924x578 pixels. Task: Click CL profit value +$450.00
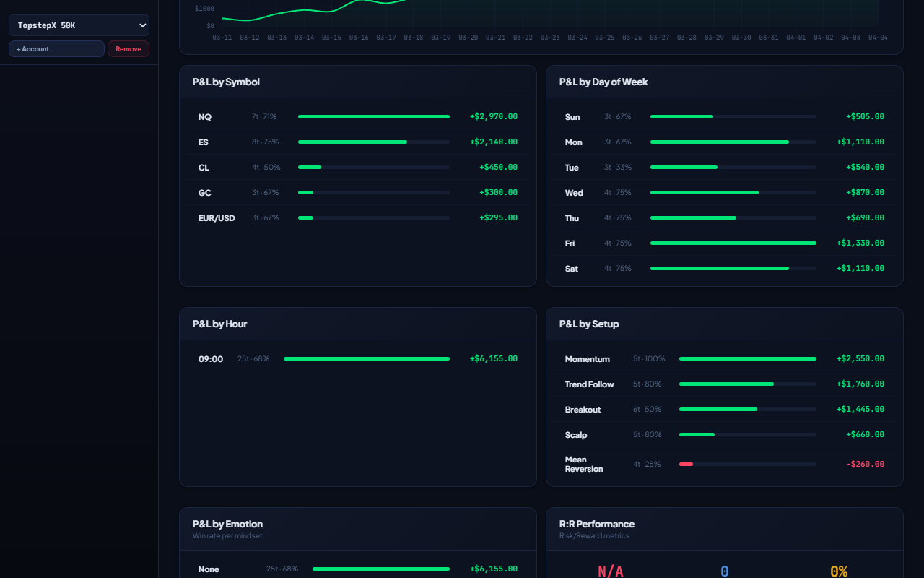499,168
